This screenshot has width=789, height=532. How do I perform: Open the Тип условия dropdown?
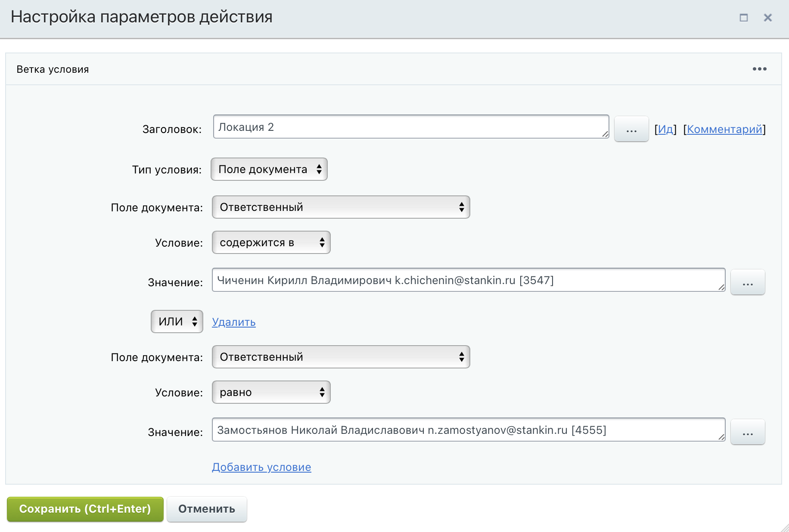269,169
